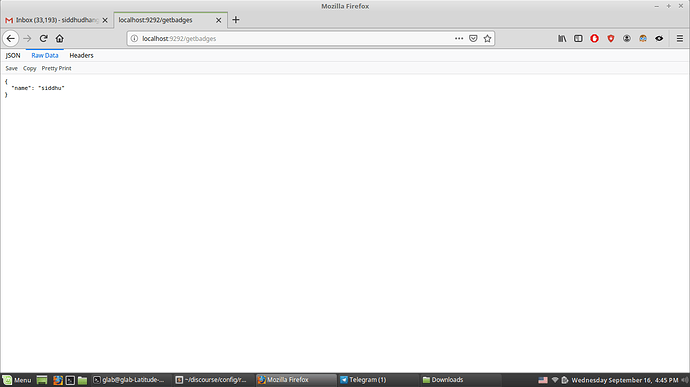Switch to Downloads folder window
The image size is (690, 387).
pyautogui.click(x=460, y=380)
